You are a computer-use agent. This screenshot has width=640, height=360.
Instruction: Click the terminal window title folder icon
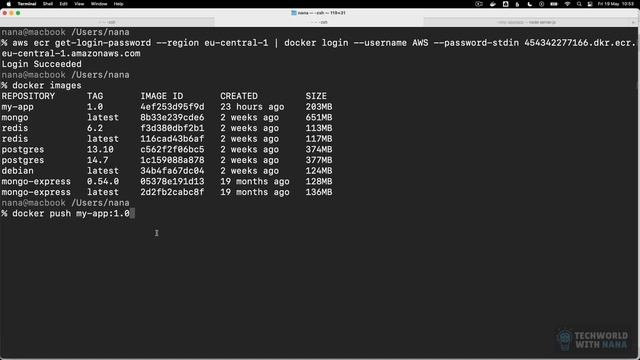[x=293, y=13]
